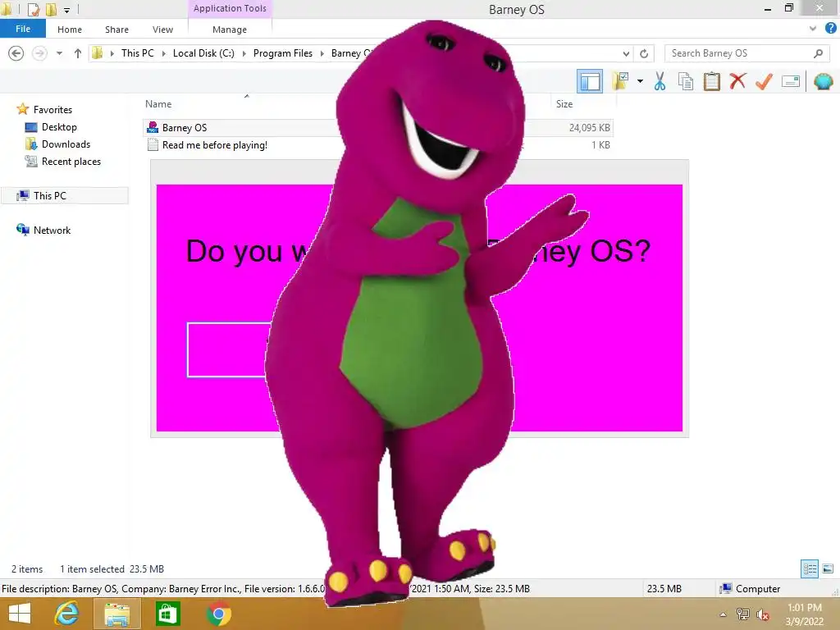Click the Forward navigation arrow

[39, 53]
